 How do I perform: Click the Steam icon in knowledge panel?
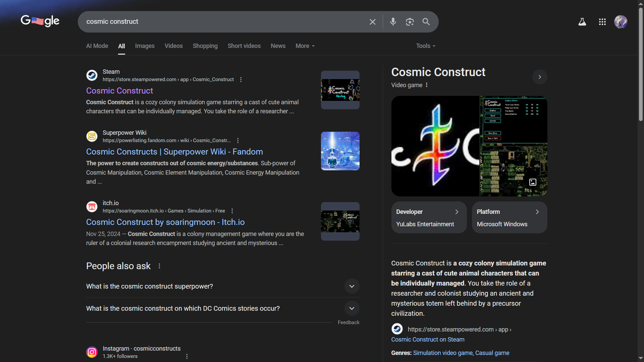pyautogui.click(x=397, y=329)
